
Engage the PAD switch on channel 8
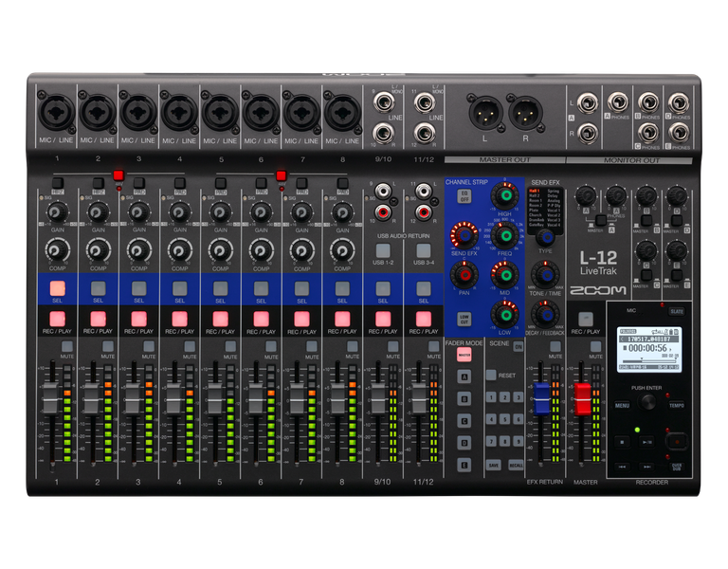342,182
